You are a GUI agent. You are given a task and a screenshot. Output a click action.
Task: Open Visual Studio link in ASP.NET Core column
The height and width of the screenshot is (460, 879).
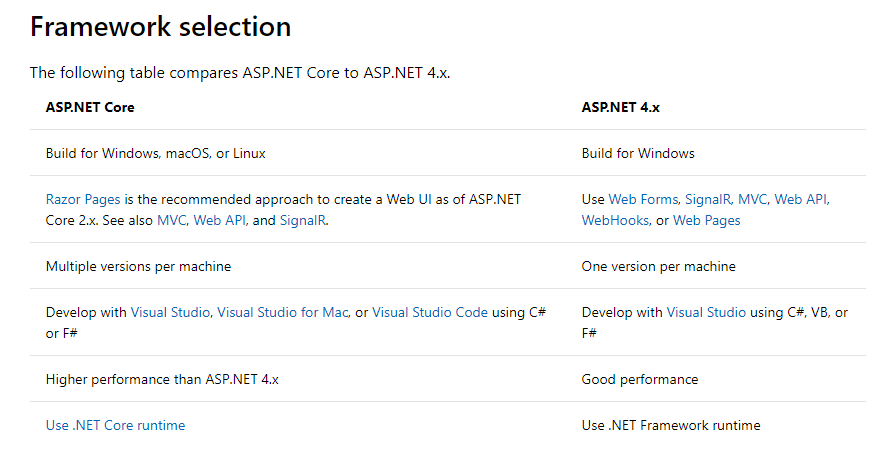point(170,312)
